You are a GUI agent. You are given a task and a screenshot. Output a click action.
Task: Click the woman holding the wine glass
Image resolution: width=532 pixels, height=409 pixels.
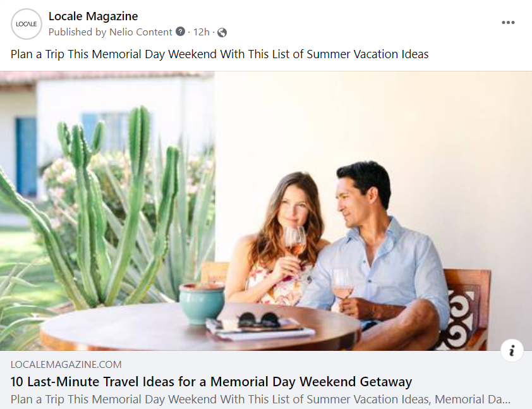click(x=277, y=241)
